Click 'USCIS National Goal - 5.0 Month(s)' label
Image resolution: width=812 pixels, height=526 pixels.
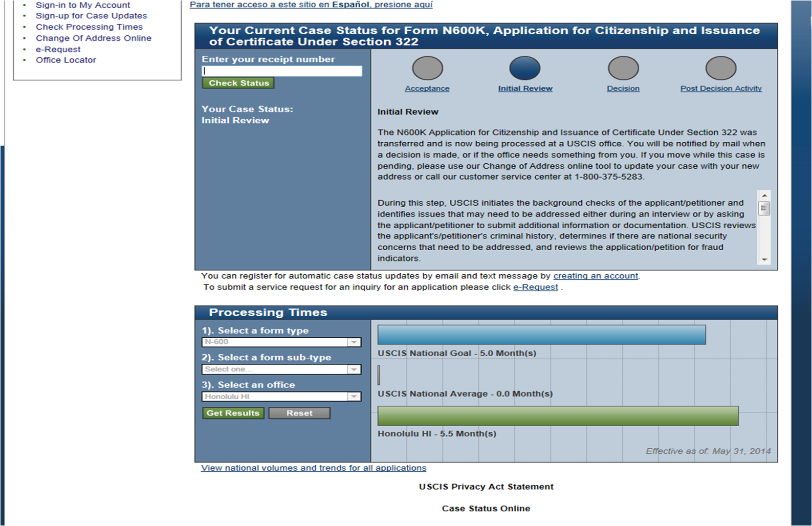(457, 353)
